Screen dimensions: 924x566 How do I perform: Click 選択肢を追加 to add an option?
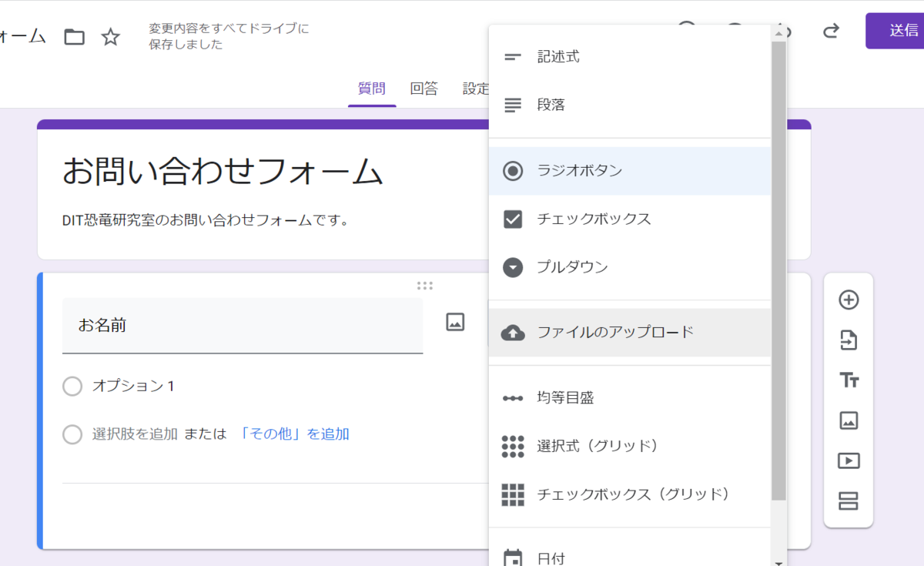pyautogui.click(x=135, y=434)
